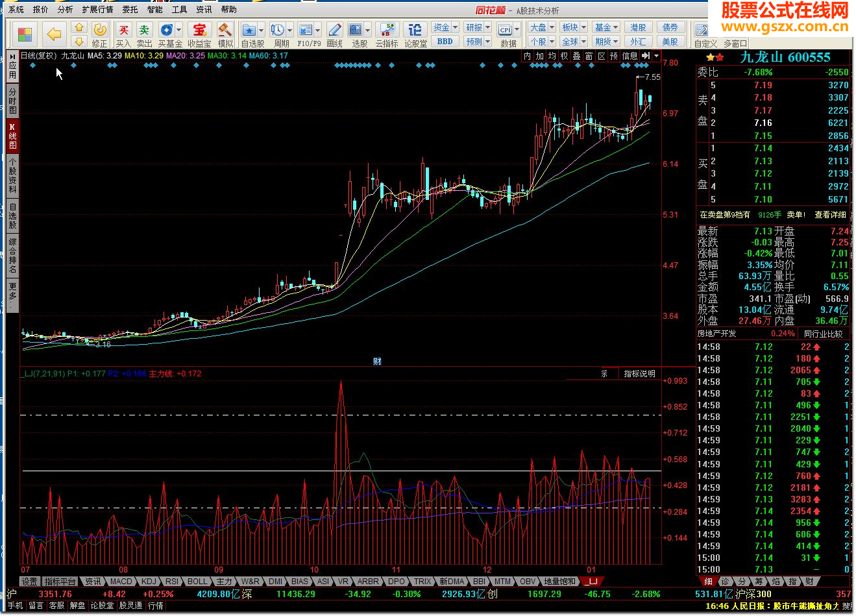The image size is (856, 616).
Task: Click the 查看详细 link
Action: [x=831, y=215]
